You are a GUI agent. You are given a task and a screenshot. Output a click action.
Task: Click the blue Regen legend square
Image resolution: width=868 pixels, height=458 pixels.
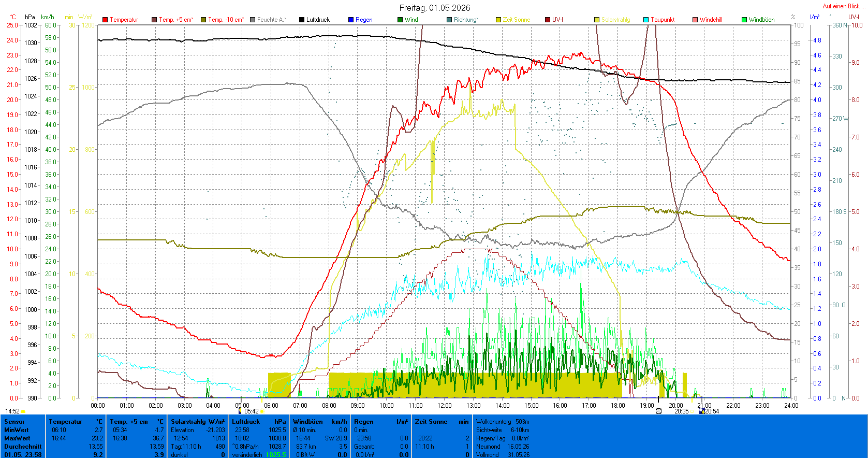point(351,20)
